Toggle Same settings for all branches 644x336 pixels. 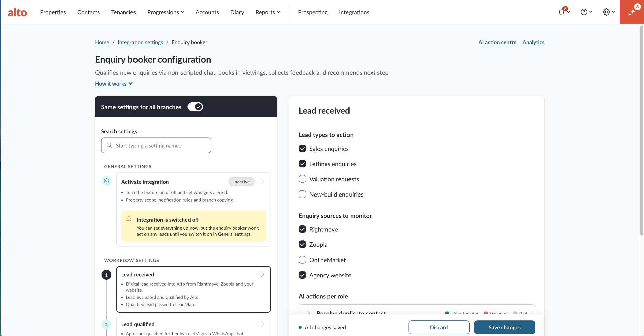(195, 107)
